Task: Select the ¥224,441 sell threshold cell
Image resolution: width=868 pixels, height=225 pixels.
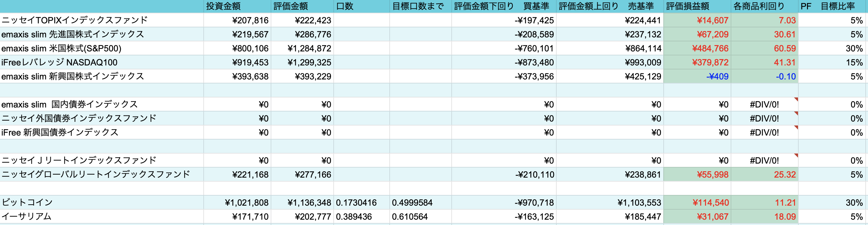Action: [610, 20]
